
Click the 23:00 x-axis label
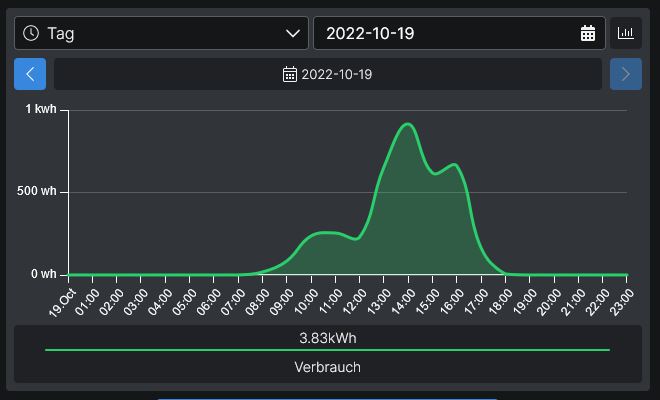click(622, 302)
